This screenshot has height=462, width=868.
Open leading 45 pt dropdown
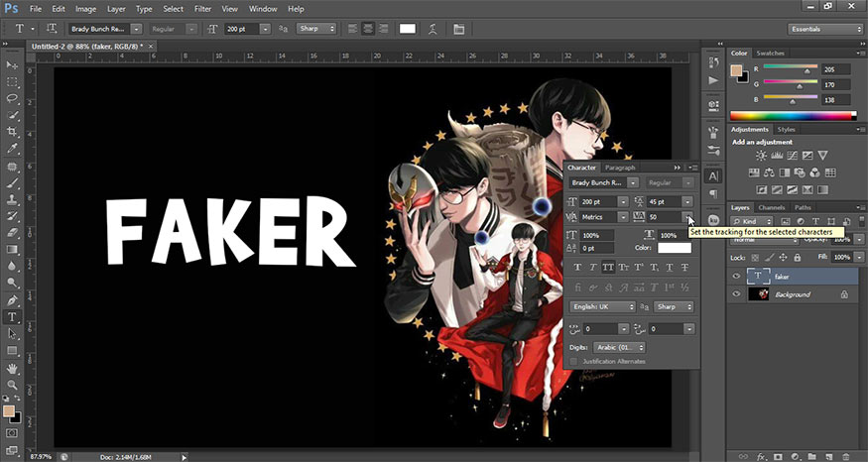687,202
